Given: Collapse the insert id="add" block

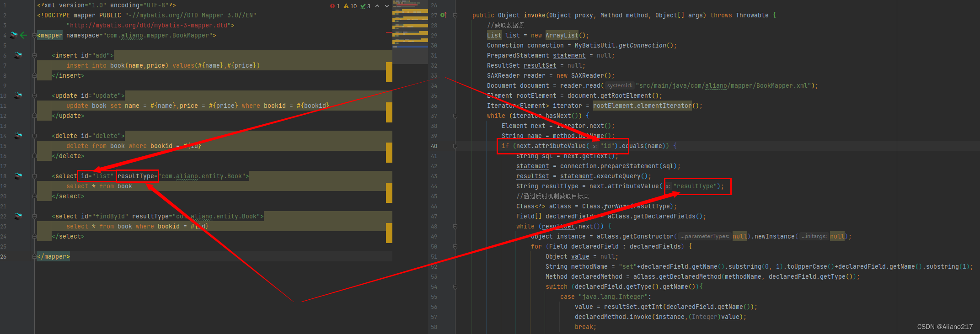Looking at the screenshot, I should [34, 55].
